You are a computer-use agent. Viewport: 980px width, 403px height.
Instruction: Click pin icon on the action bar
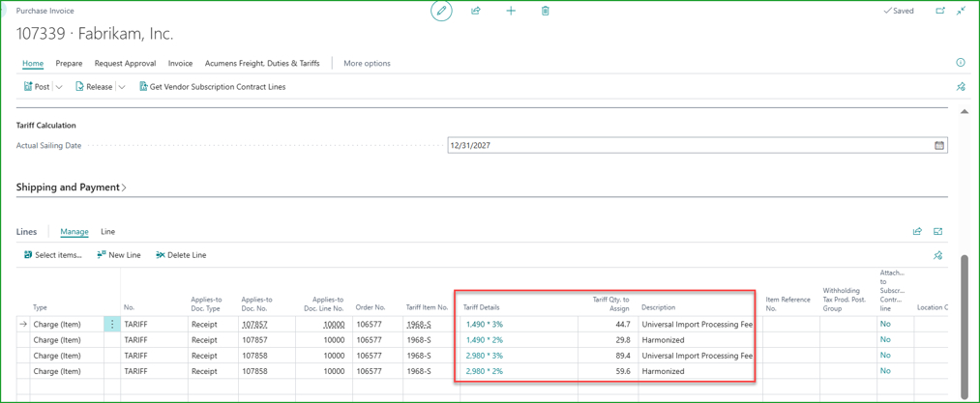tap(961, 87)
